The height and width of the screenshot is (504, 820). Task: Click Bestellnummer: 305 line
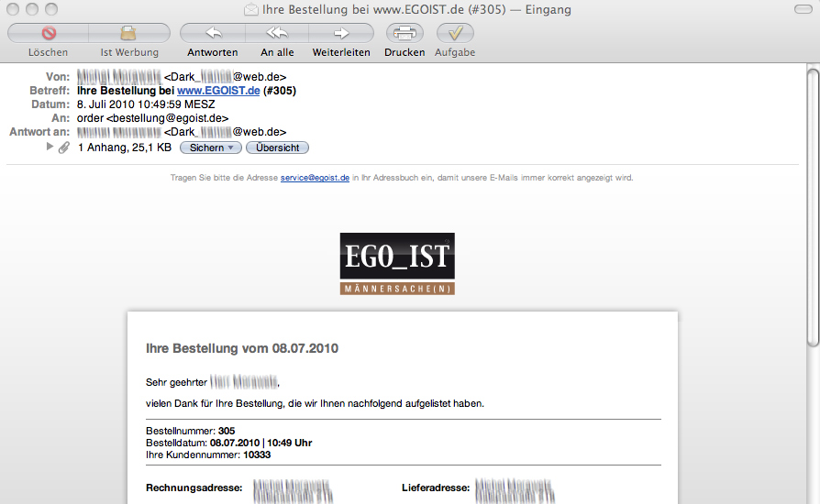(191, 431)
